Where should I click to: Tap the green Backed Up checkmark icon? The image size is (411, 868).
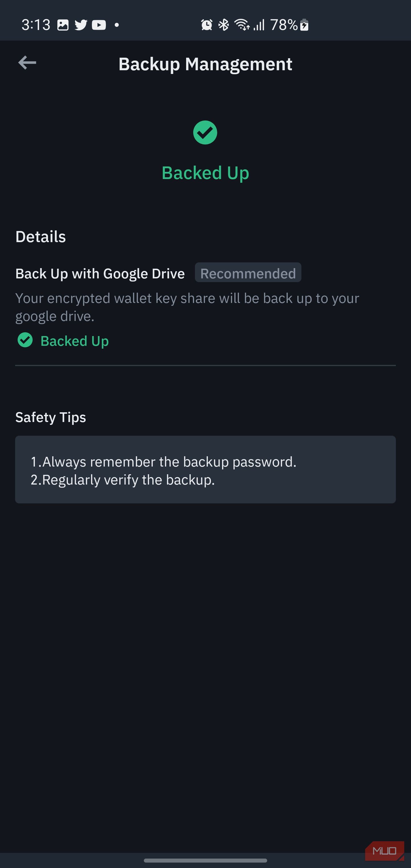[x=205, y=132]
